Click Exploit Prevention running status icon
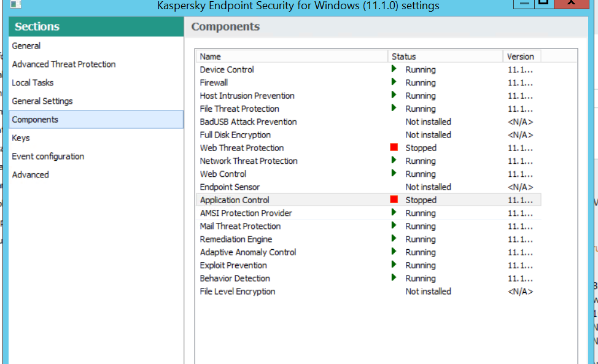598x364 pixels. (x=394, y=265)
